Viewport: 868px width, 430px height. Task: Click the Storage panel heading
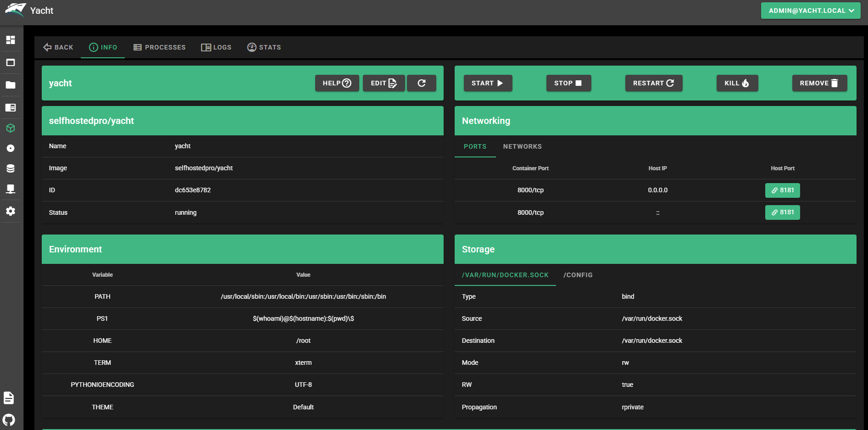tap(478, 249)
